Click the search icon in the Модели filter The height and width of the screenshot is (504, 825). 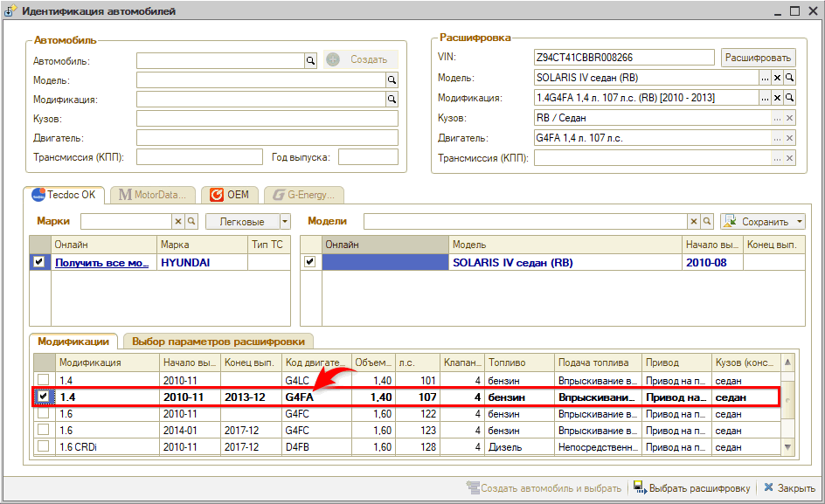pos(707,222)
